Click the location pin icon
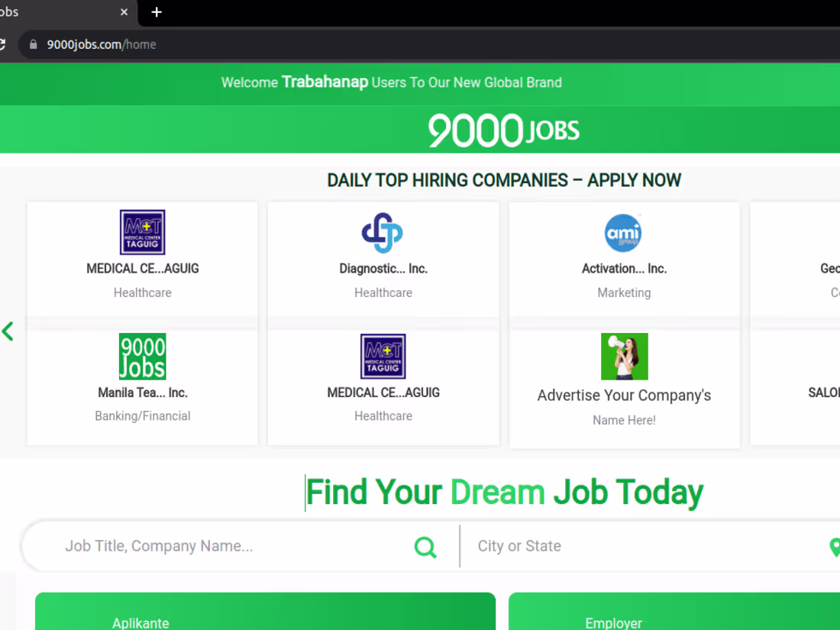Viewport: 840px width, 630px height. point(835,547)
